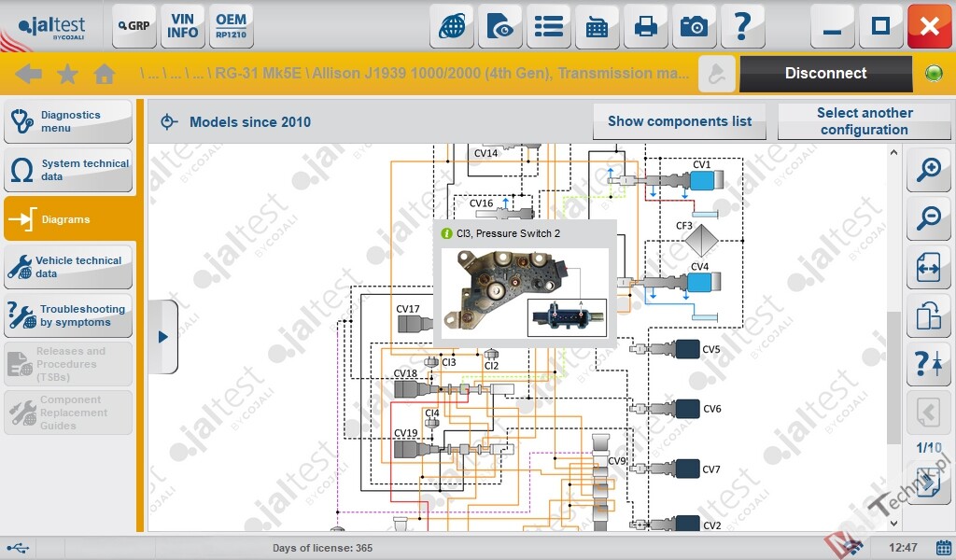This screenshot has height=560, width=956.
Task: Open the report viewer eye icon
Action: click(500, 25)
